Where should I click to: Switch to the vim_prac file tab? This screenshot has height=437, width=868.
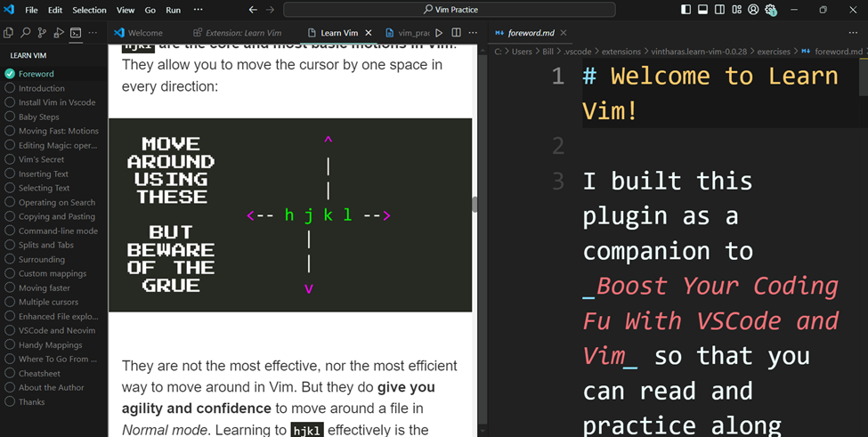click(407, 33)
